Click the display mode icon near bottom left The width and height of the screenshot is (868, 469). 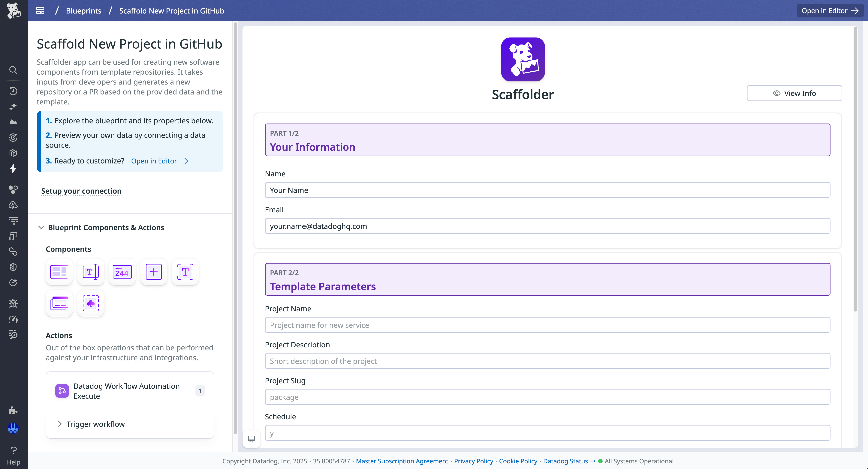point(251,439)
